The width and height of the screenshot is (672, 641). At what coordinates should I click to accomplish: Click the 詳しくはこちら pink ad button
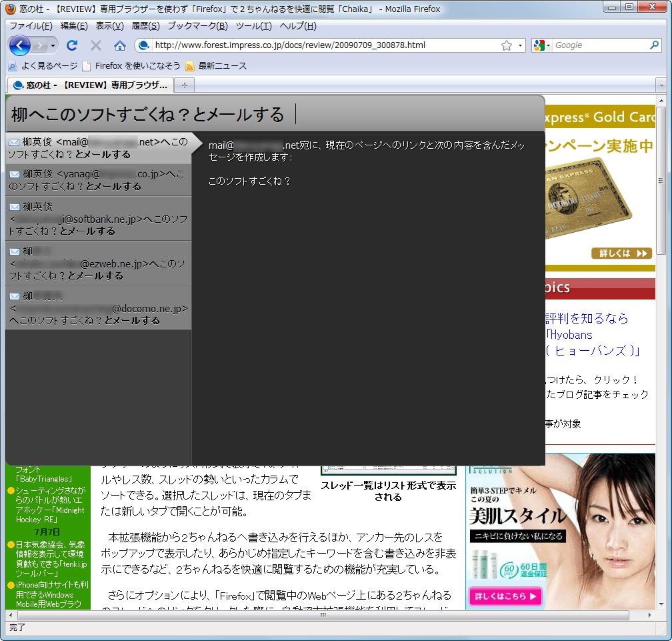(505, 596)
